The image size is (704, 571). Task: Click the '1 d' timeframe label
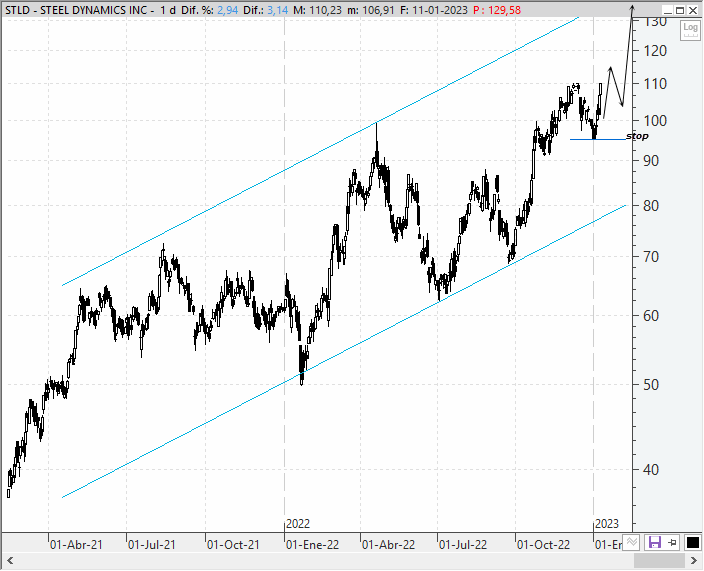pos(168,10)
